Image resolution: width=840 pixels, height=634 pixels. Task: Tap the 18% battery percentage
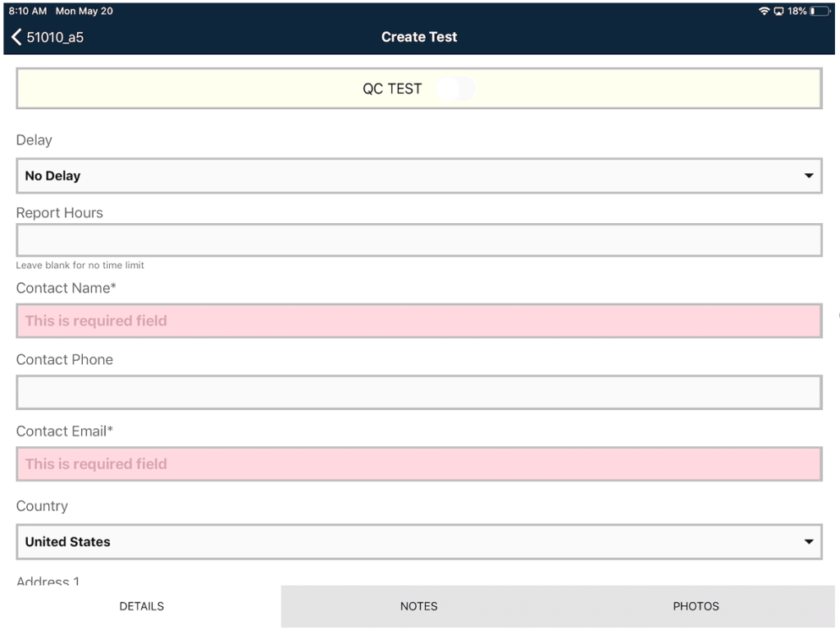[x=797, y=11]
